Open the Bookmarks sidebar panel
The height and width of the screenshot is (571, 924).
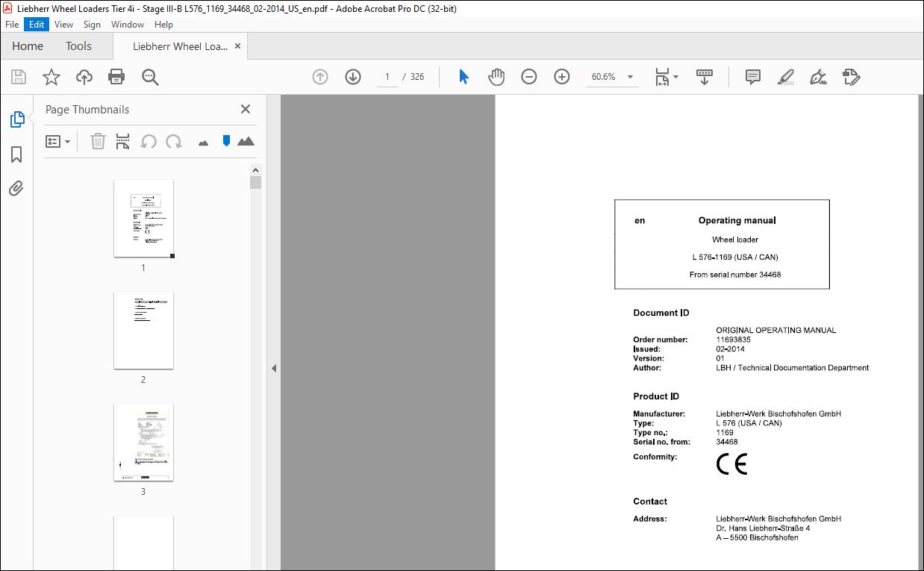[16, 155]
